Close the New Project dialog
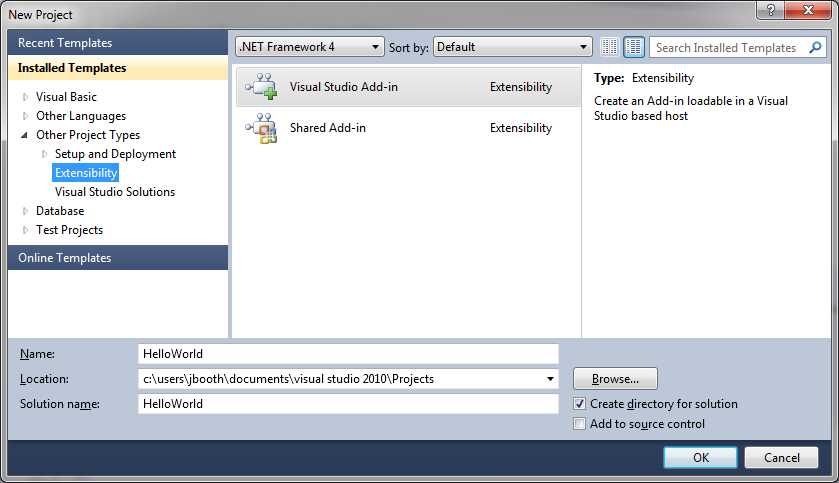Image resolution: width=839 pixels, height=483 pixels. coord(809,10)
